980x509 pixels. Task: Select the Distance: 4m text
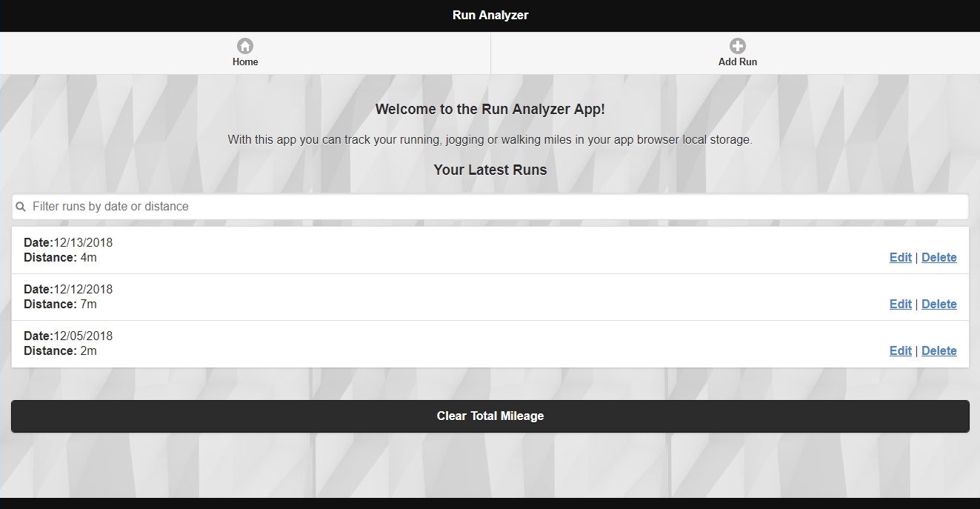60,258
